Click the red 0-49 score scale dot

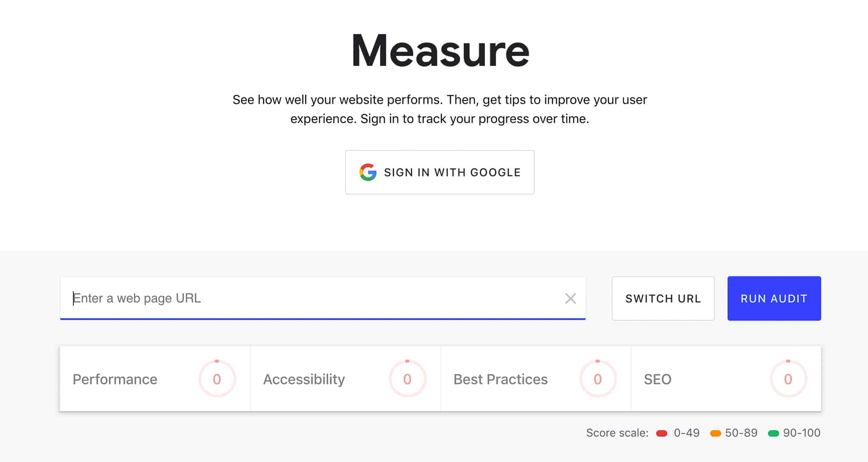[662, 433]
